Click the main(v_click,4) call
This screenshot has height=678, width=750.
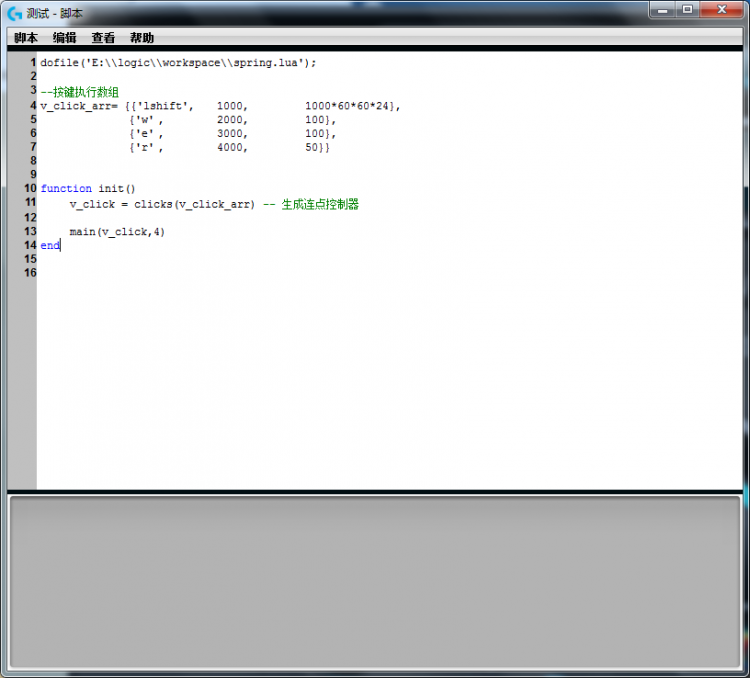coord(117,232)
